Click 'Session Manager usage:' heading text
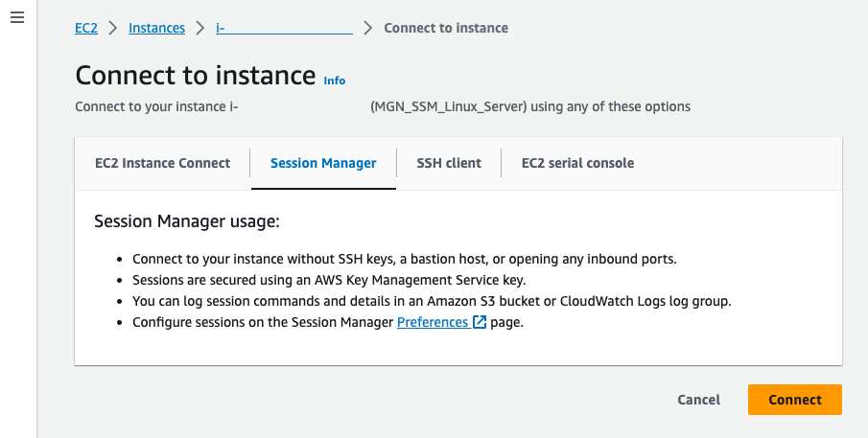 [x=187, y=221]
